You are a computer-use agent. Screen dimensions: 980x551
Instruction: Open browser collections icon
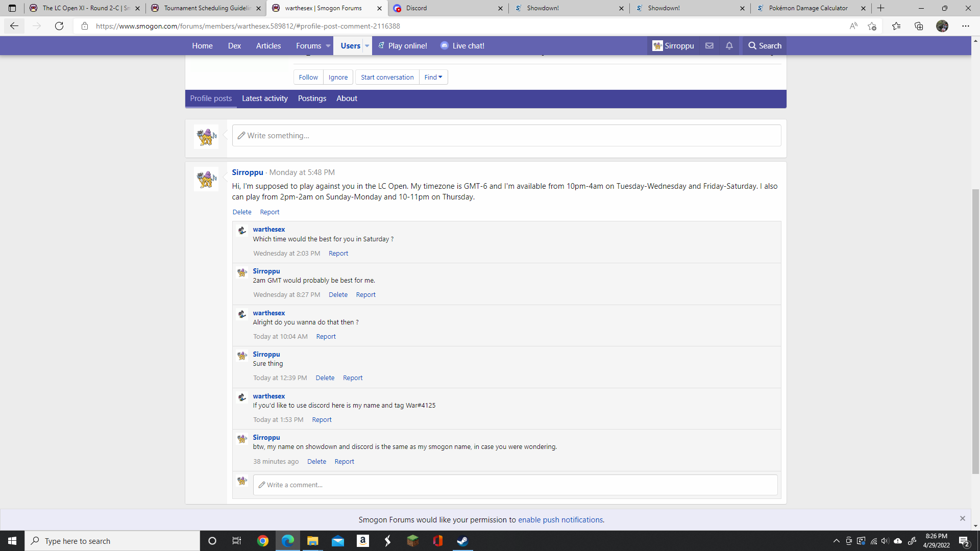pyautogui.click(x=919, y=26)
